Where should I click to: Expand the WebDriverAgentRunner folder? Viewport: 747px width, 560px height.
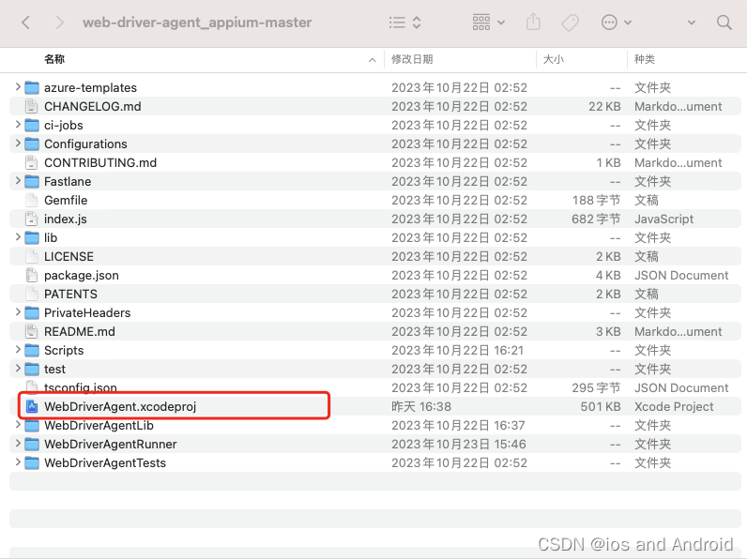pyautogui.click(x=18, y=444)
